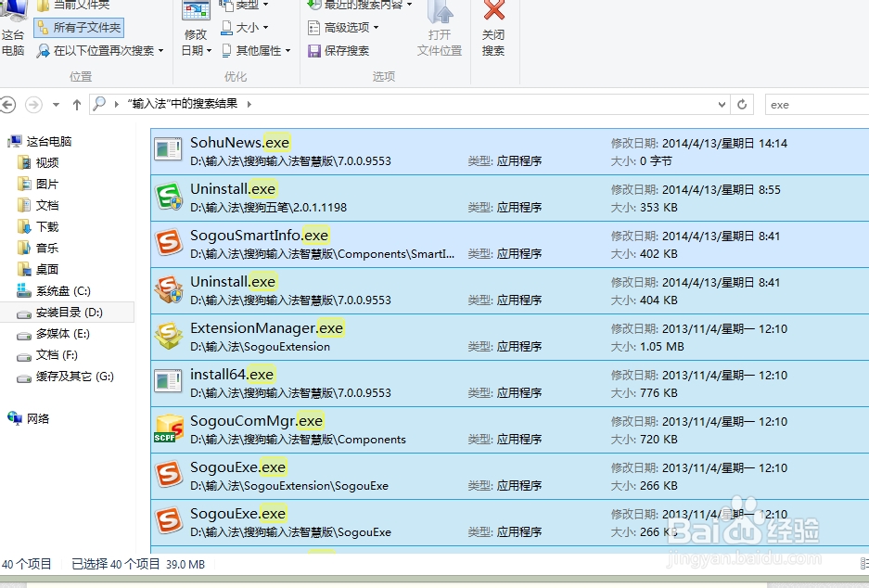Image resolution: width=869 pixels, height=588 pixels.
Task: Click the exe search input field
Action: pyautogui.click(x=817, y=105)
